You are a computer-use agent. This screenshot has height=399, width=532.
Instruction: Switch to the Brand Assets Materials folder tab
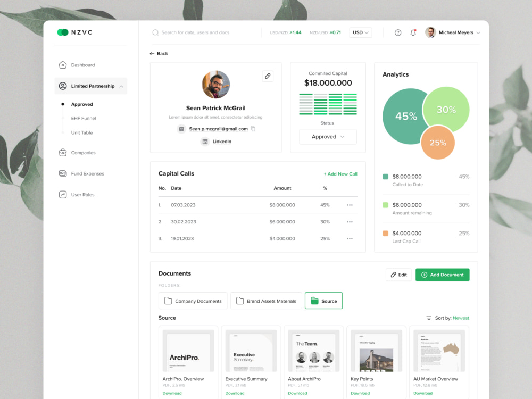(266, 301)
